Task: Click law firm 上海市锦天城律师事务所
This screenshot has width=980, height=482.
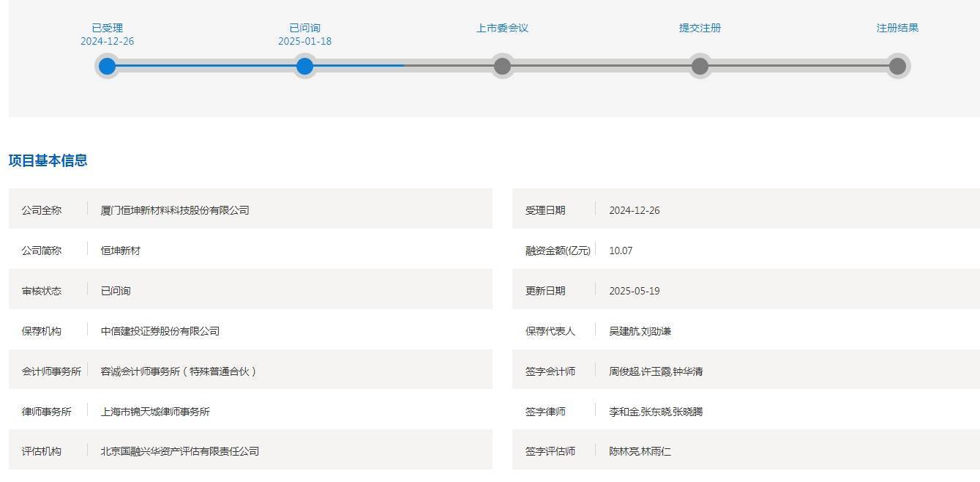Action: tap(155, 412)
